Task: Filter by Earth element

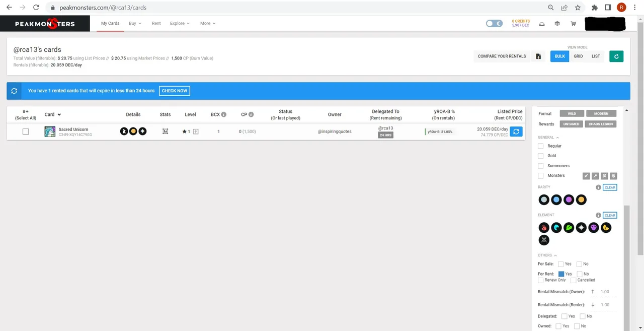Action: (569, 228)
